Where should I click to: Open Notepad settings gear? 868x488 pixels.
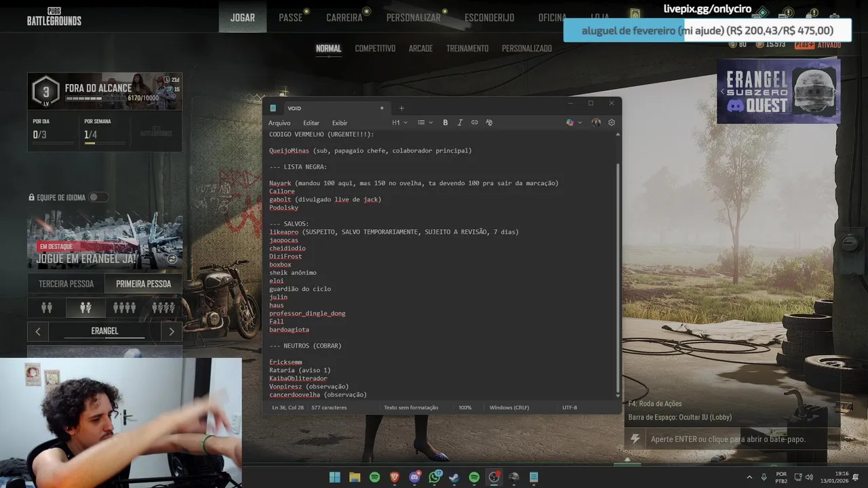click(611, 123)
